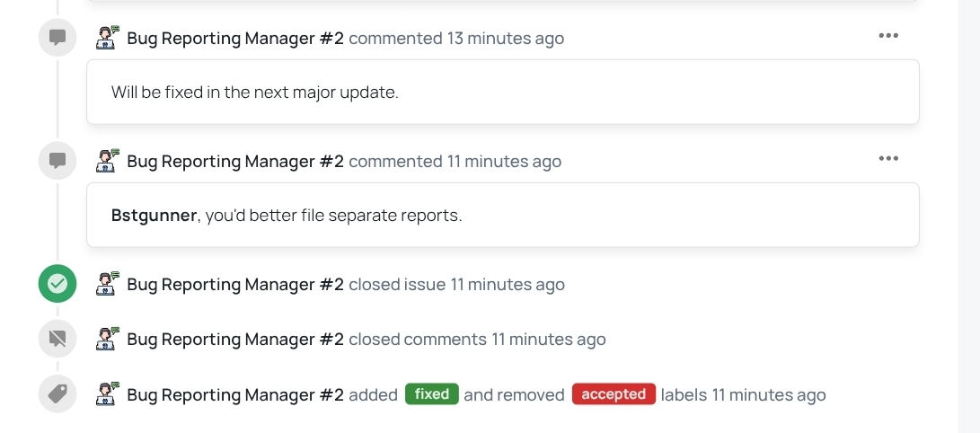Select the red accepted label

click(x=614, y=394)
